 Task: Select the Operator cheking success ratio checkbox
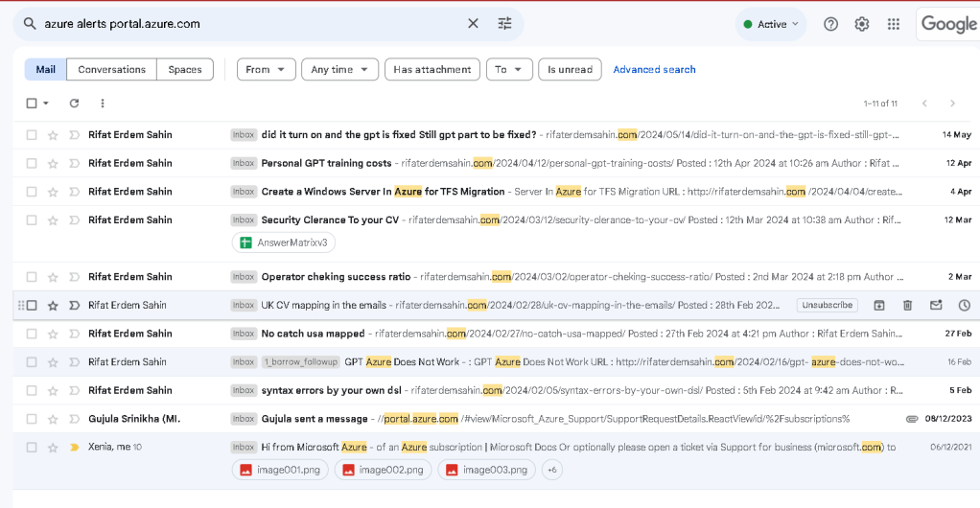pyautogui.click(x=32, y=277)
